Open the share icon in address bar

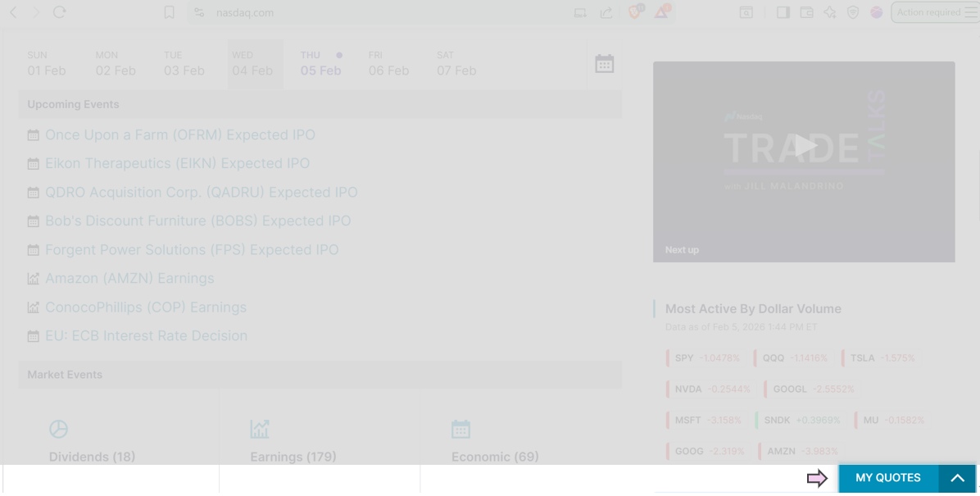[x=606, y=12]
